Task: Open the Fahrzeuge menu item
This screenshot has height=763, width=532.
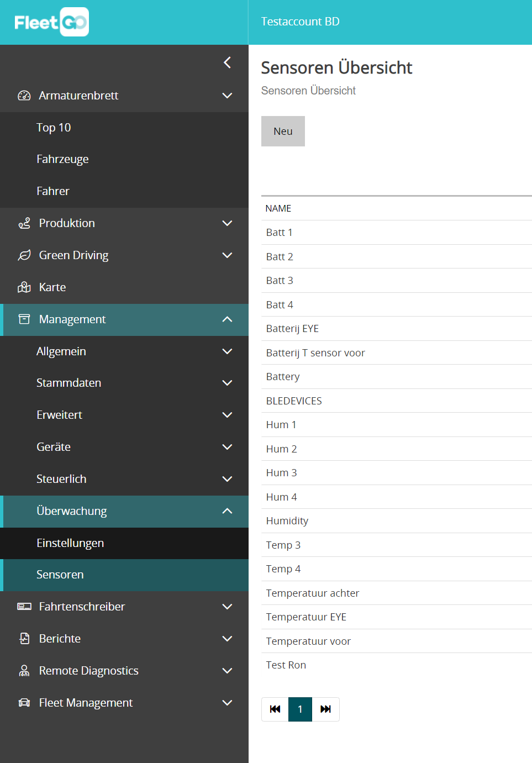Action: point(124,159)
